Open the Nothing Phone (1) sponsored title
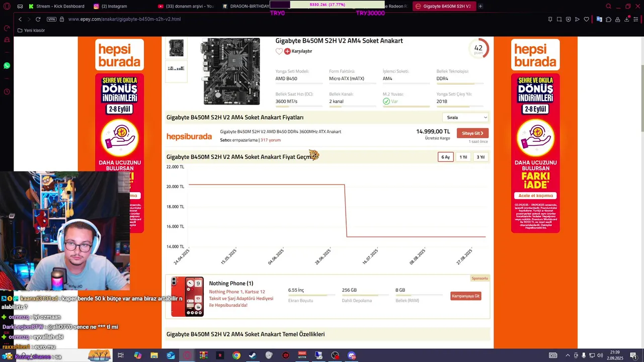Viewport: 644px width, 362px height. 231,284
